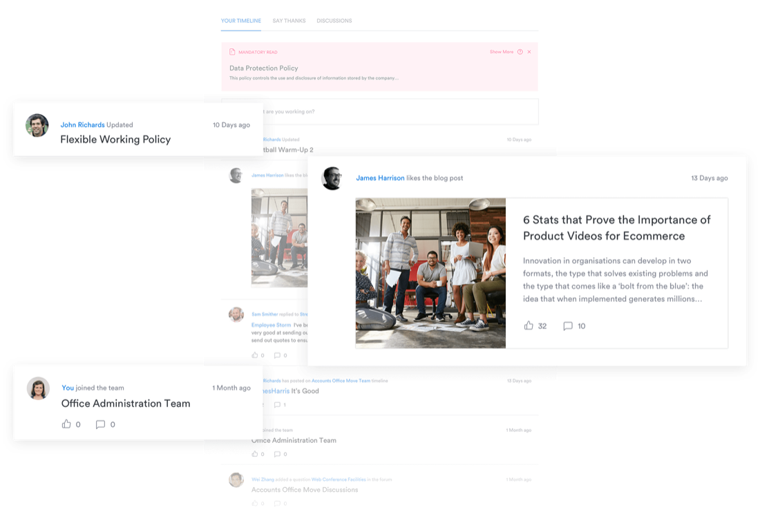Viewport: 760px width, 532px height.
Task: Click the '13 Days ago' timestamp on the blog card
Action: tap(709, 178)
